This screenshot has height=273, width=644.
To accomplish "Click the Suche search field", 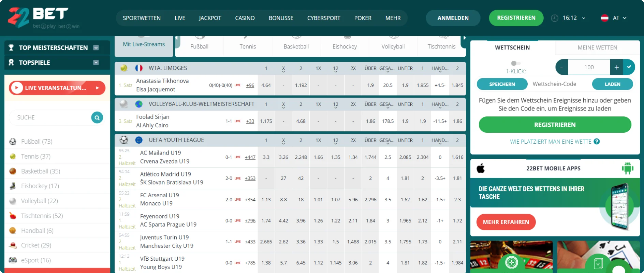I will pyautogui.click(x=50, y=117).
